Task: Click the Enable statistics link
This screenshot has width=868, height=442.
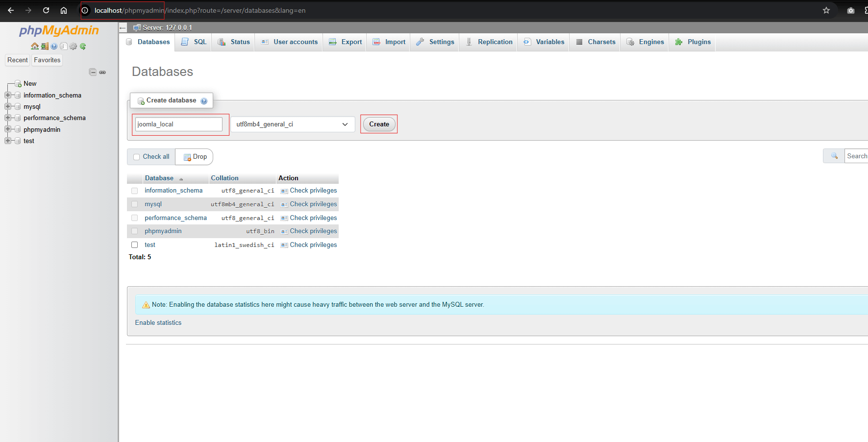Action: point(158,322)
